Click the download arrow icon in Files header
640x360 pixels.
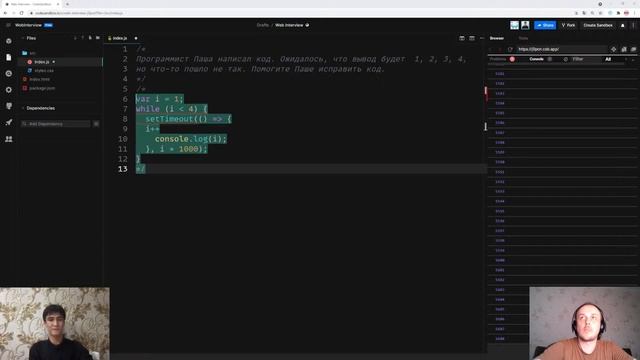[75, 38]
